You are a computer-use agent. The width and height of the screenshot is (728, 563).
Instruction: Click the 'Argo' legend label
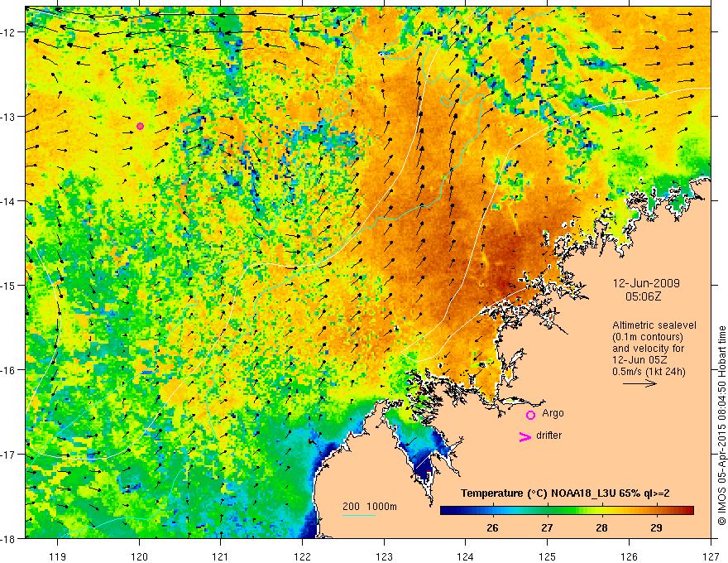click(x=553, y=413)
